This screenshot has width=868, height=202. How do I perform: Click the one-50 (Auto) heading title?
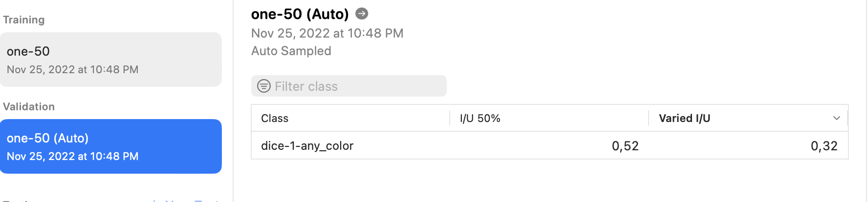(300, 14)
